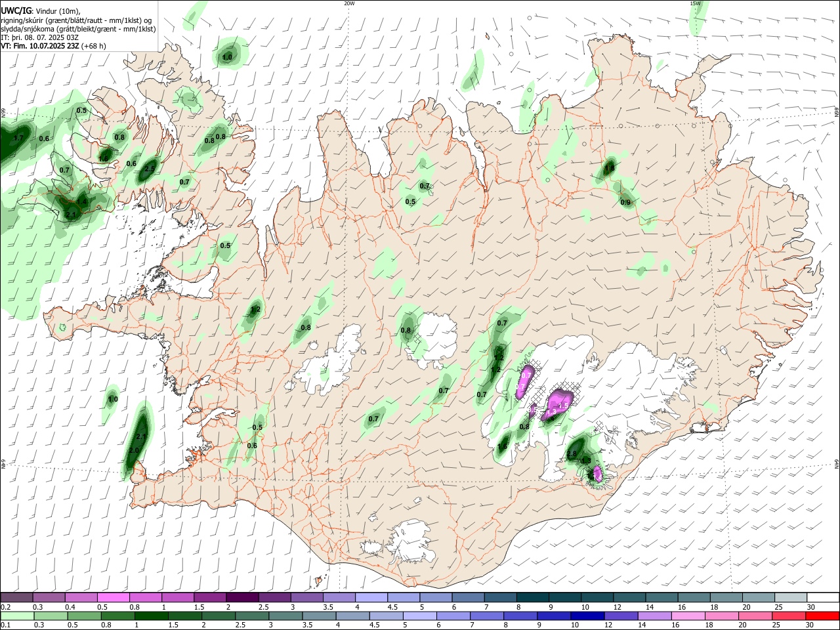Click the bright magenta 0.5–0.8 snow legend swatch

point(114,598)
